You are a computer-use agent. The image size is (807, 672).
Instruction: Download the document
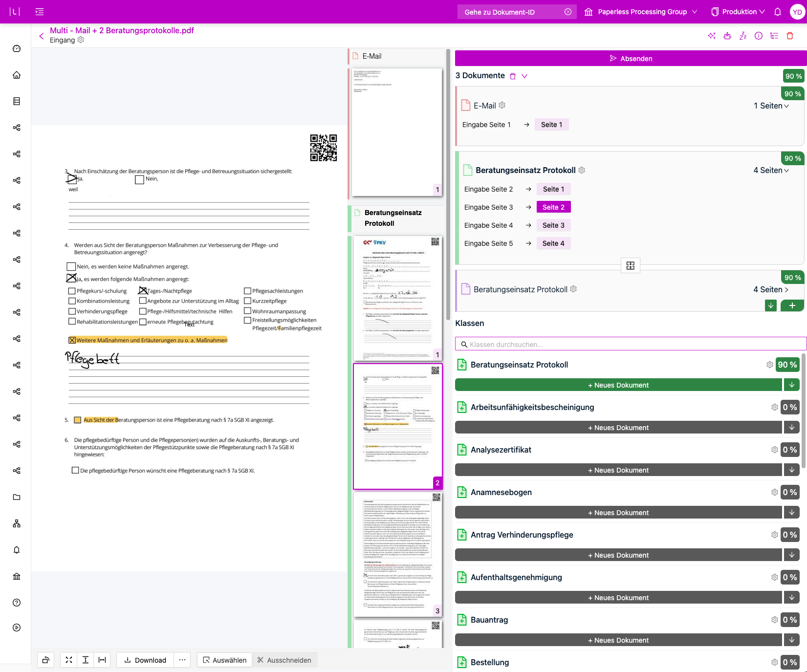(x=145, y=660)
